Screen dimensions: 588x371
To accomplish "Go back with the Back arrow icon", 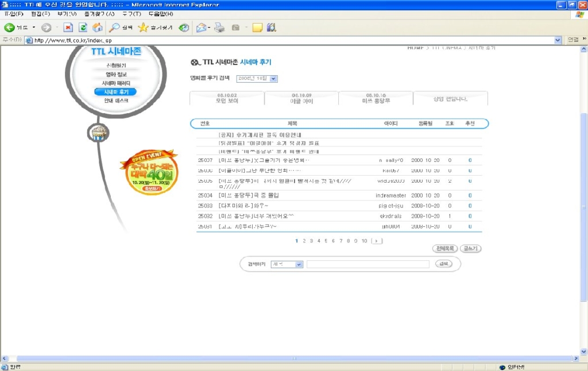I will (9, 28).
